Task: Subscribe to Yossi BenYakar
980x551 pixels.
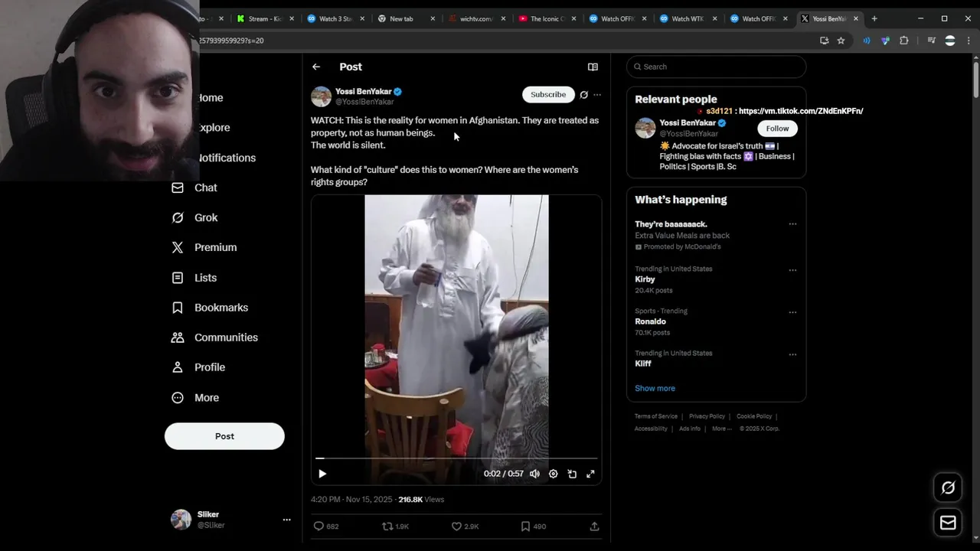Action: pos(548,94)
